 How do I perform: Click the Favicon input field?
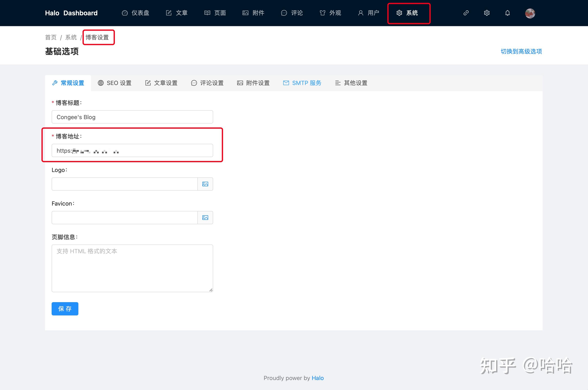pyautogui.click(x=124, y=218)
